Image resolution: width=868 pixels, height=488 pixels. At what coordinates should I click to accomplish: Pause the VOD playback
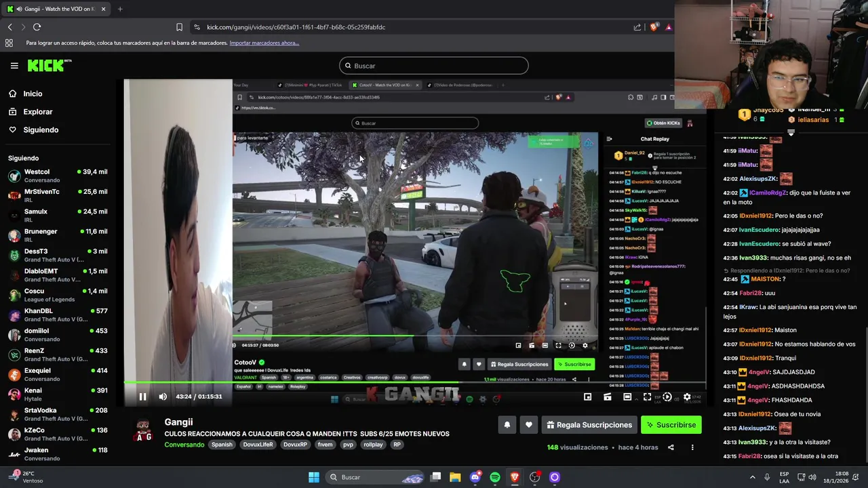[142, 396]
